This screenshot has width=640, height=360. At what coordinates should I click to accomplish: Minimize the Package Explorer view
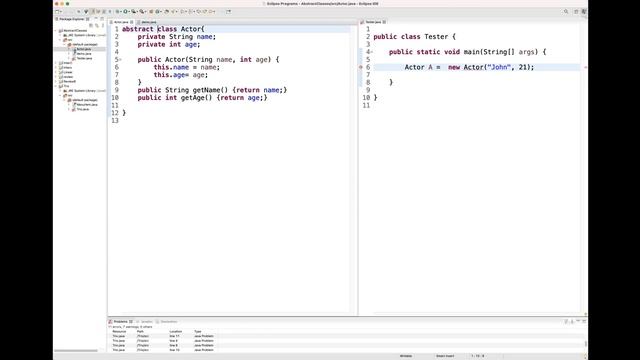coord(96,19)
